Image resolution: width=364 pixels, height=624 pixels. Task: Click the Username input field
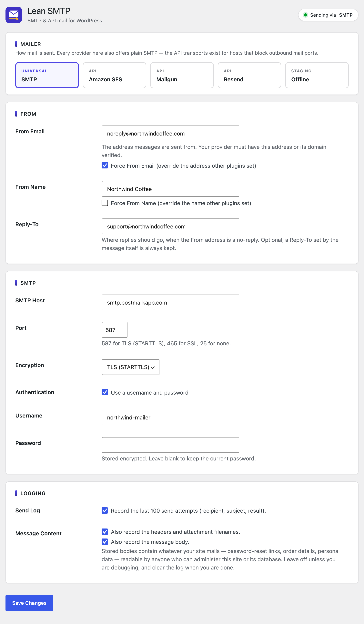point(170,418)
